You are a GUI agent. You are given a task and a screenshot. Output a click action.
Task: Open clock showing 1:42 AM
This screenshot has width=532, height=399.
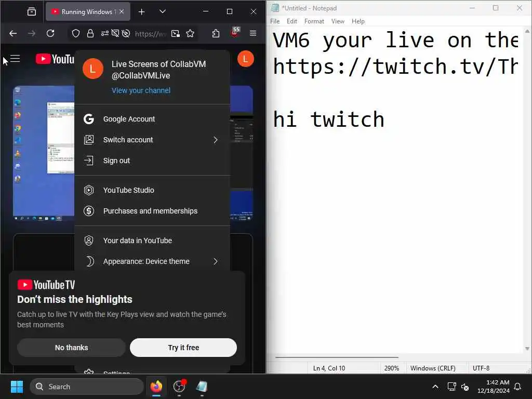click(x=493, y=387)
